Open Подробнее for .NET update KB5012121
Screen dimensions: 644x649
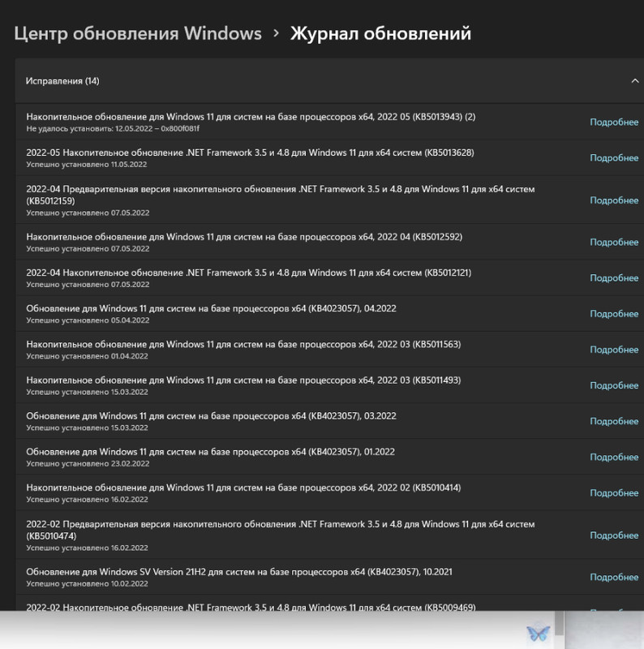[x=614, y=278]
